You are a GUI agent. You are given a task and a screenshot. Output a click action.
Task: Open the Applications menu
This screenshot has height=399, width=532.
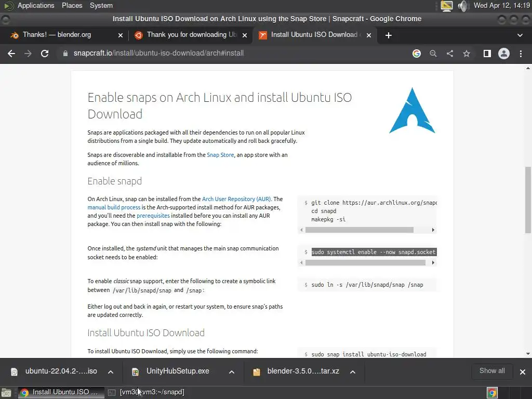click(36, 5)
